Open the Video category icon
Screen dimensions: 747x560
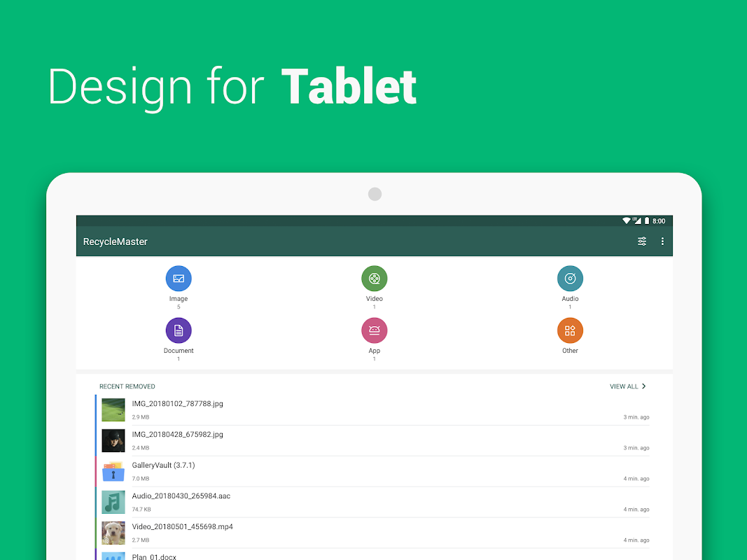click(375, 279)
